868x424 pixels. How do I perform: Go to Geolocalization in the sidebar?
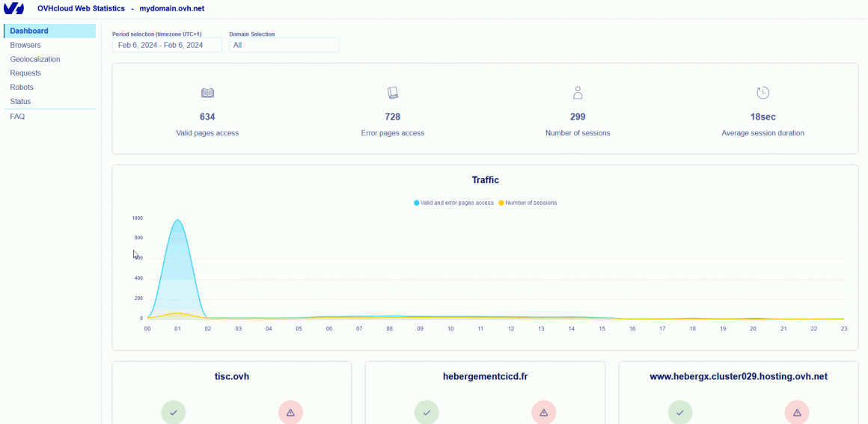tap(35, 59)
